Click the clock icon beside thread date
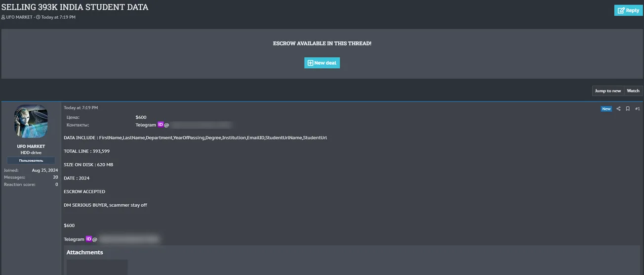Viewport: 644px width, 275px height. 38,17
